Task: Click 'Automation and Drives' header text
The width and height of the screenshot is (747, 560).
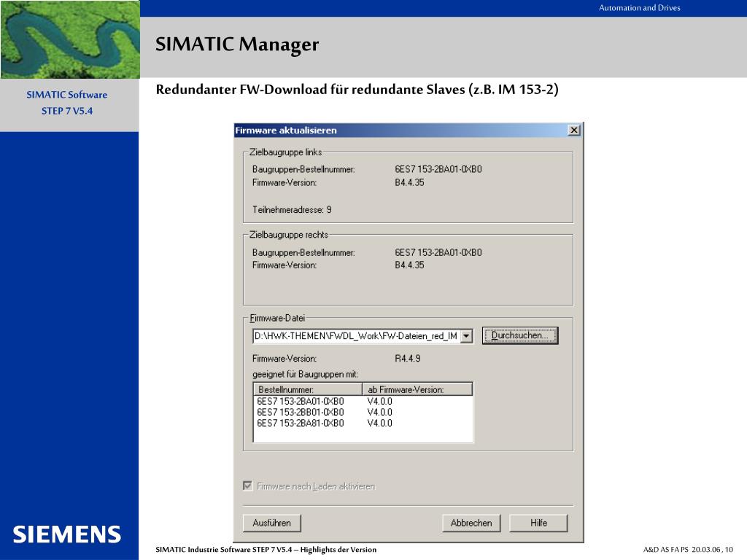Action: coord(639,8)
